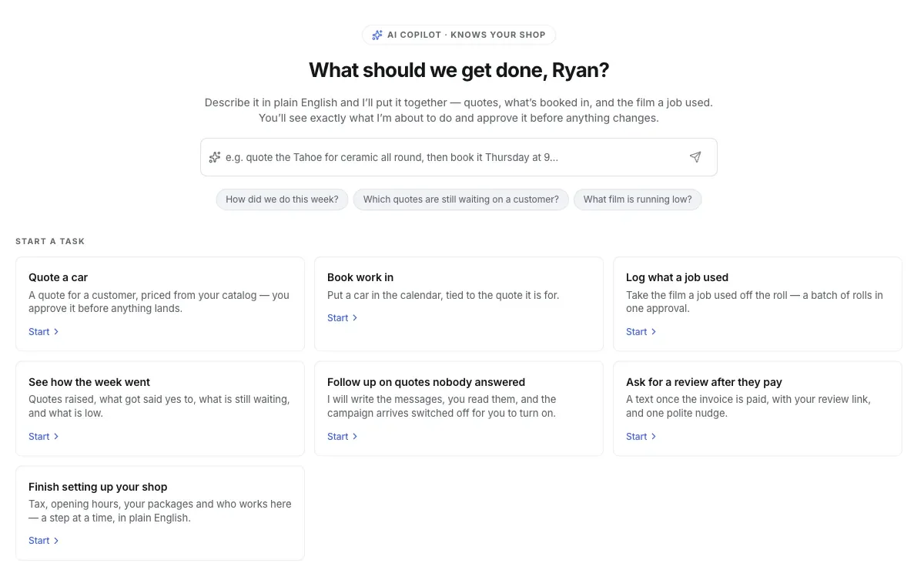Click description 'A quote for a customer, priced'
Viewport: 924px width, 570px height.
(159, 302)
